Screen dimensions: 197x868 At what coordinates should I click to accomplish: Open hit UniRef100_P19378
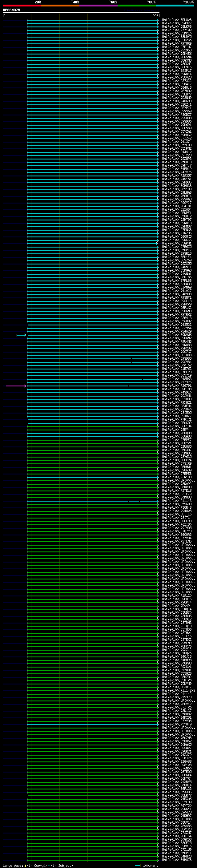(x=177, y=697)
